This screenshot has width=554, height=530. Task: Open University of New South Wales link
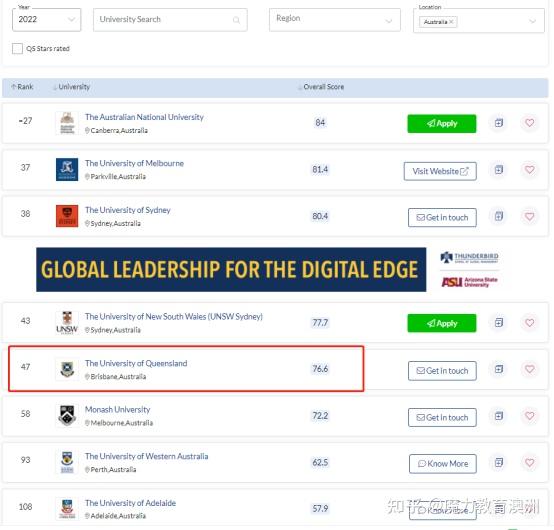point(174,317)
